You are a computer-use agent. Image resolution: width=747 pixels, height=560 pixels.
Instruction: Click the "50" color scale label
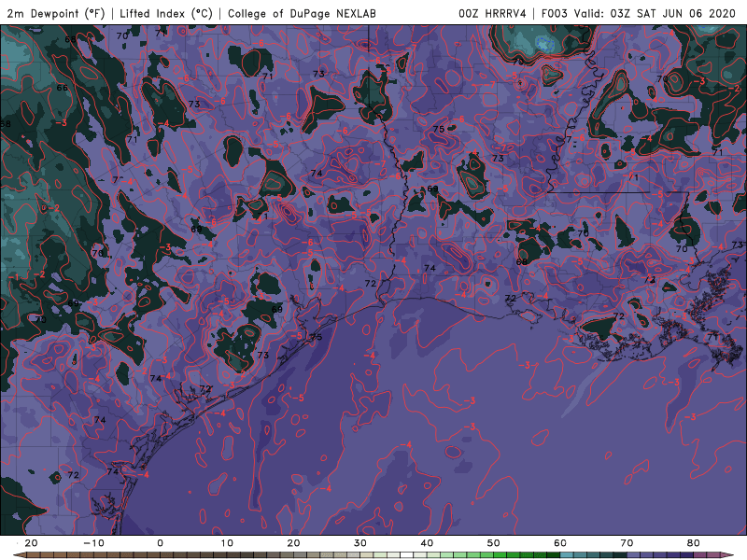click(494, 543)
